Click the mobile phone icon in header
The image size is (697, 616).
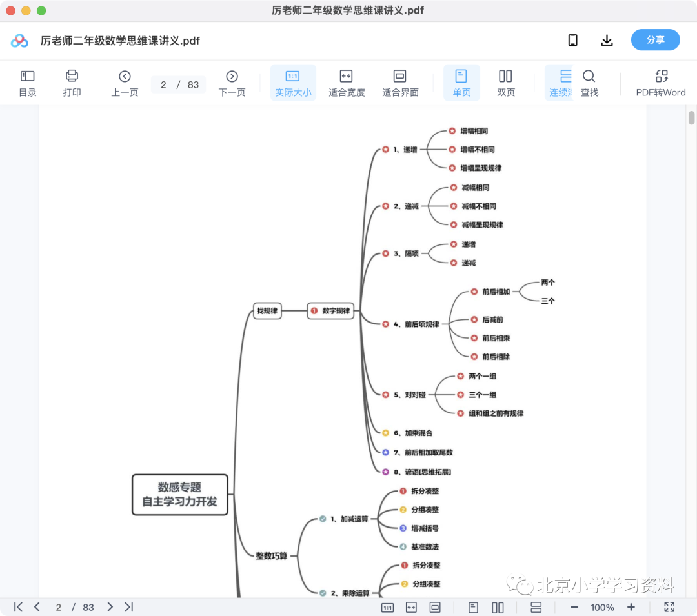[573, 41]
